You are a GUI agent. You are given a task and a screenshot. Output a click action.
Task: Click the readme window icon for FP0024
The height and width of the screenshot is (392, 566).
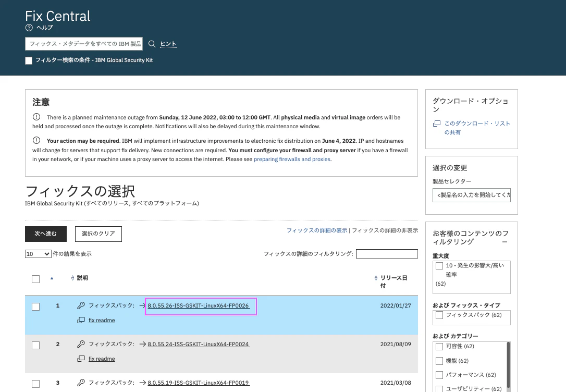tap(81, 359)
